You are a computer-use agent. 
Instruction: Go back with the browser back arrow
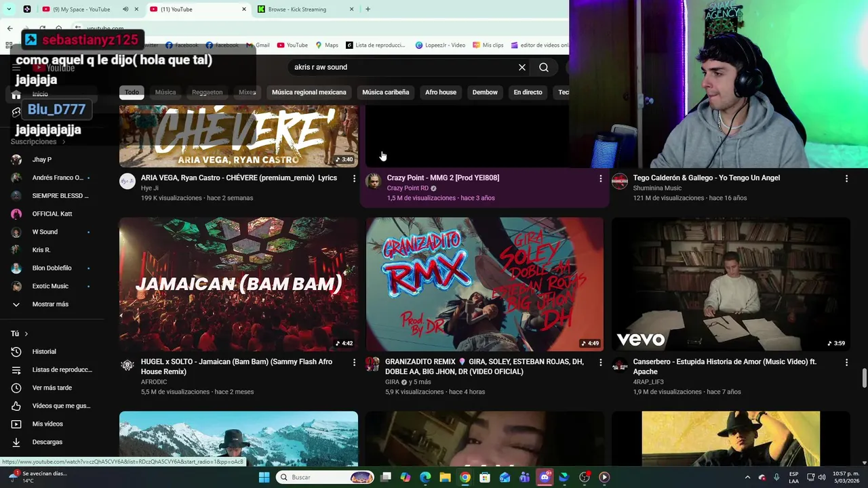(x=9, y=28)
